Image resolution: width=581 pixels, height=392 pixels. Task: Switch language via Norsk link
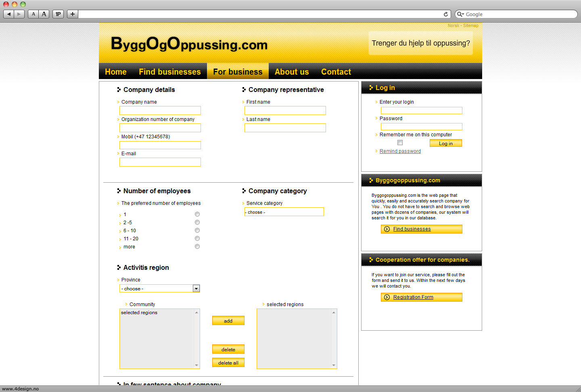[454, 25]
